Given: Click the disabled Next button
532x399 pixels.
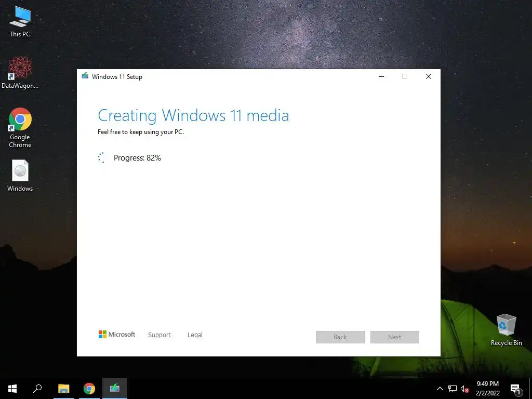Looking at the screenshot, I should click(395, 337).
